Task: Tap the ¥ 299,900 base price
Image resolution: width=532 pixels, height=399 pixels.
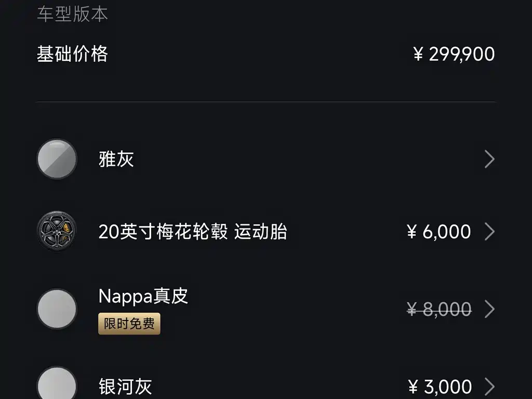Action: (454, 54)
